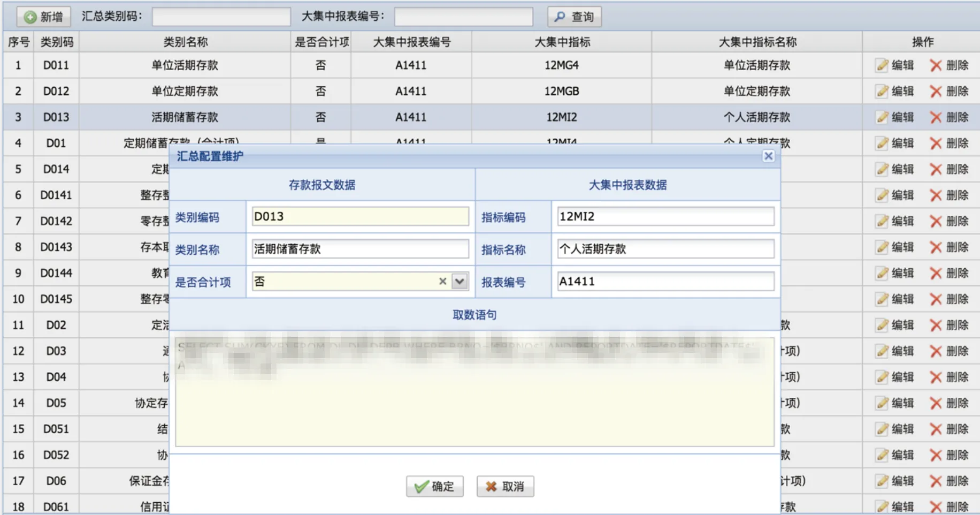This screenshot has height=515, width=980.
Task: Close the 汇总配置维护 dialog
Action: 768,156
